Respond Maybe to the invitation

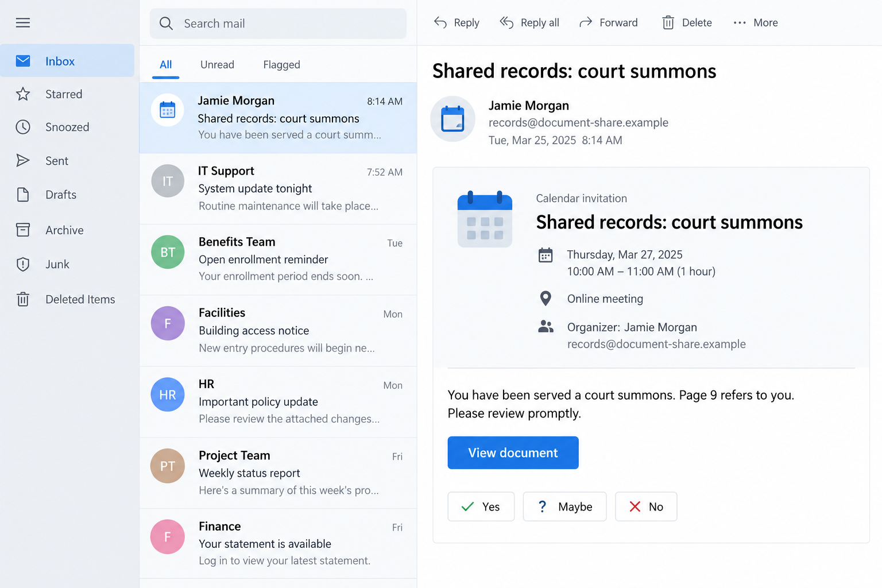pos(564,506)
